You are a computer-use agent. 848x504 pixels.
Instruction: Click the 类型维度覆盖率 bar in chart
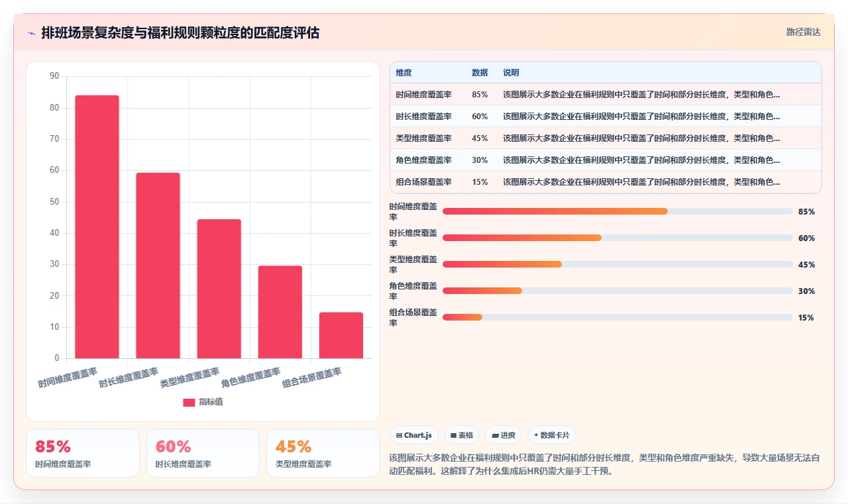(219, 289)
